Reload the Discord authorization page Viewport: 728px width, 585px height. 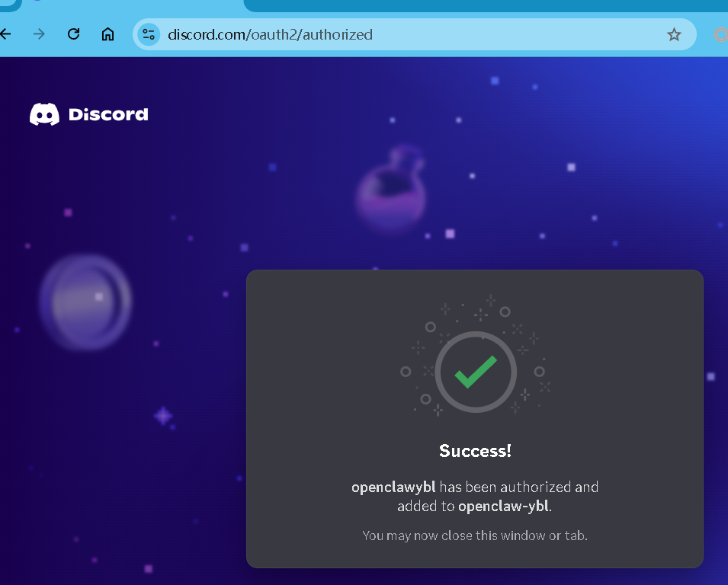[x=73, y=34]
